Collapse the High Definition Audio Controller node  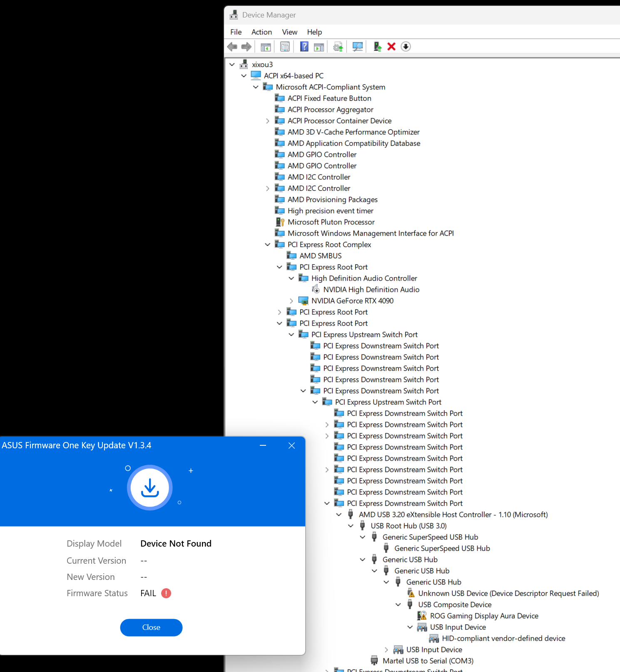click(291, 278)
